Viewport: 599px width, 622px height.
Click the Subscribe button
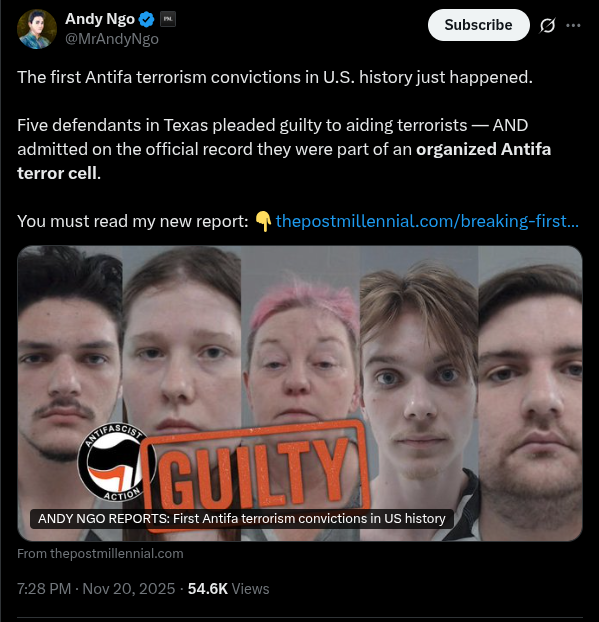(478, 25)
